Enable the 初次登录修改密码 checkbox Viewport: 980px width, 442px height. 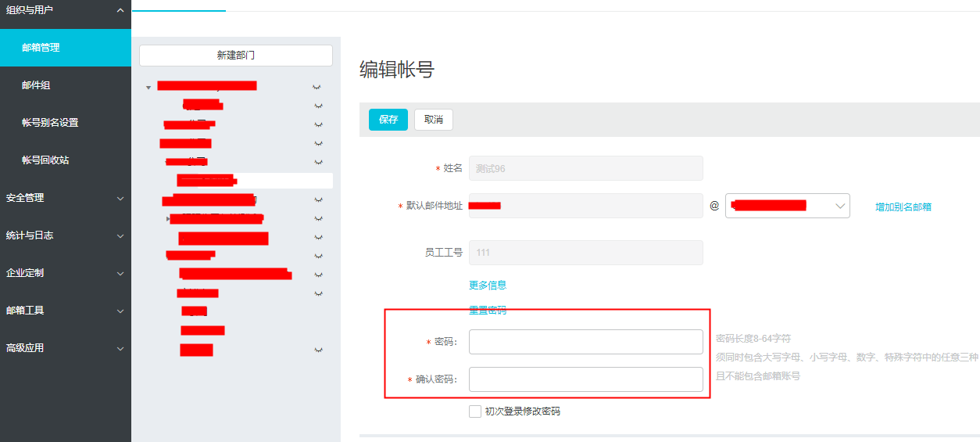[475, 411]
